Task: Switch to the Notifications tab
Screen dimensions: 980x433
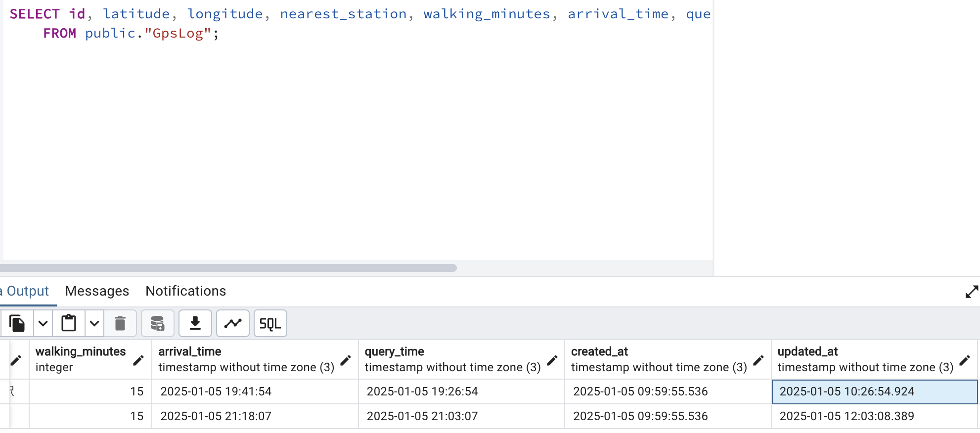Action: [186, 291]
